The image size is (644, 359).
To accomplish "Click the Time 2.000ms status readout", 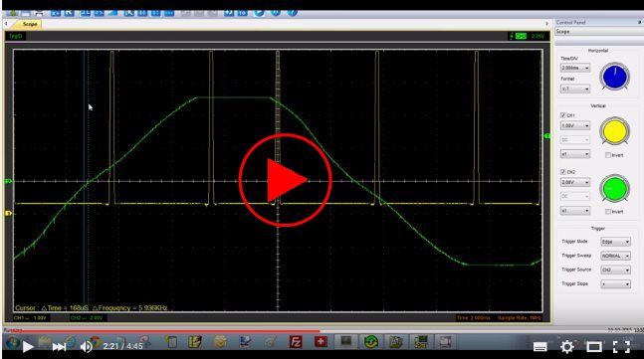I will [473, 318].
